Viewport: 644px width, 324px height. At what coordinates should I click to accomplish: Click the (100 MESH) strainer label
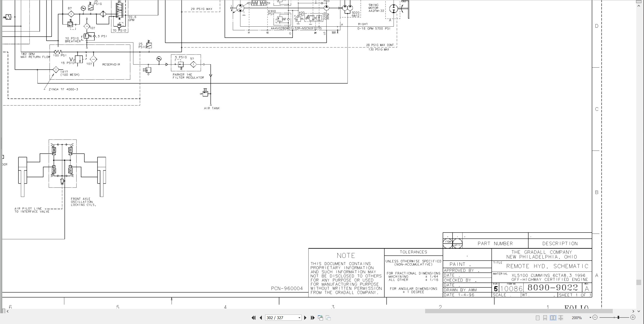(x=70, y=75)
